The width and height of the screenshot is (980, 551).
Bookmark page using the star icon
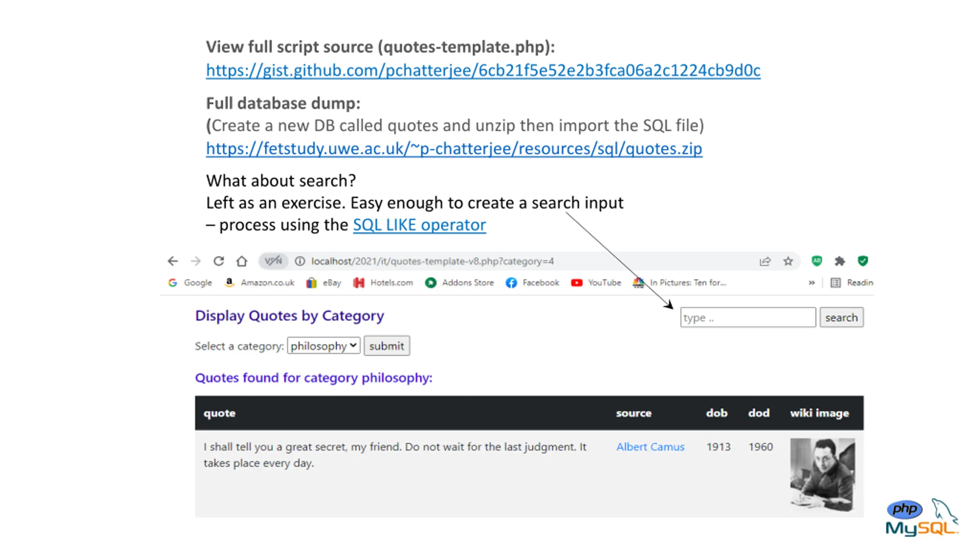pyautogui.click(x=788, y=261)
